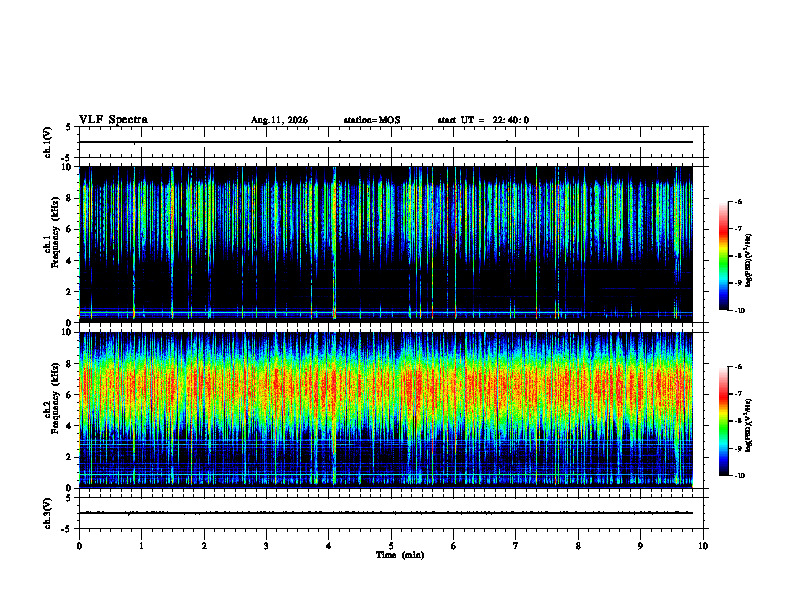Click the "station=MOS" header label
This screenshot has height=612, width=792.
click(x=372, y=120)
